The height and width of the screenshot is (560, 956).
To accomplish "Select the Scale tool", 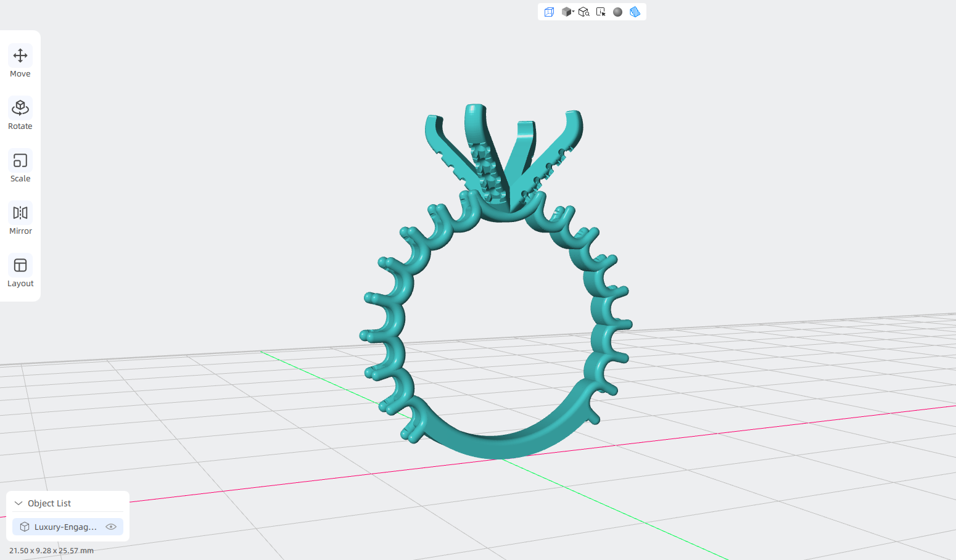I will (x=20, y=167).
